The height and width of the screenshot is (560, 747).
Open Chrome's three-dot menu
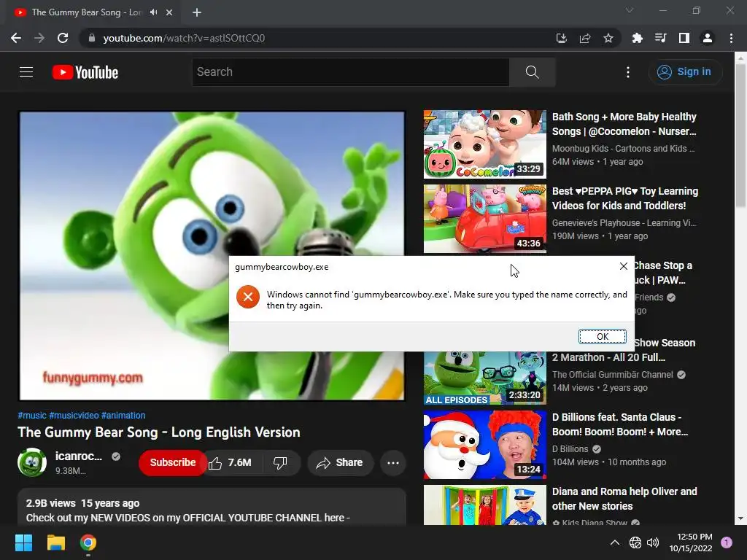point(731,38)
